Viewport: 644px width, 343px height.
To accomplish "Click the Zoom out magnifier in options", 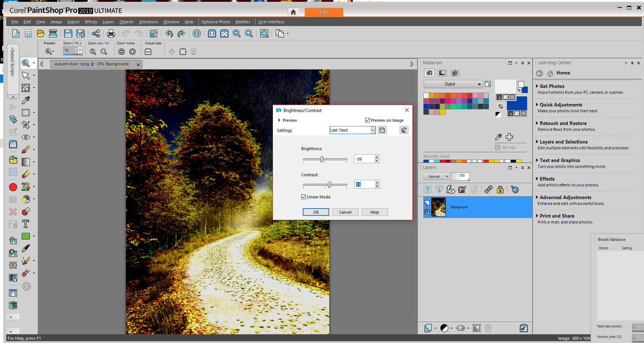I will (93, 52).
